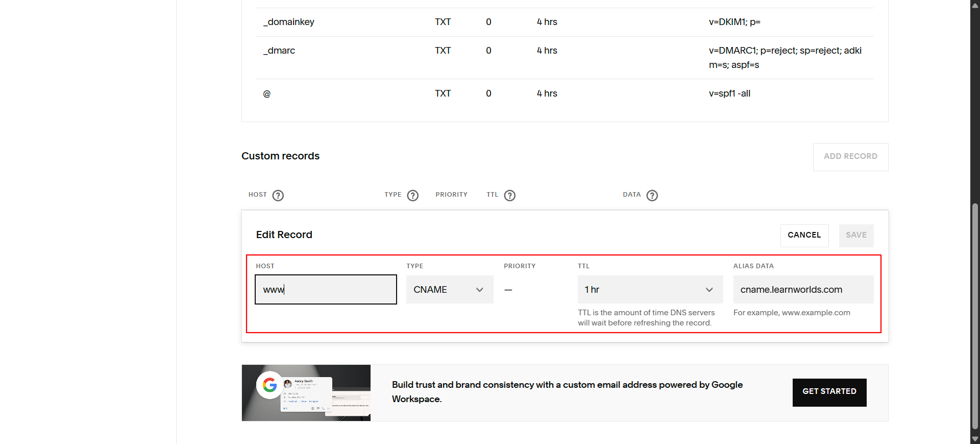Viewport: 980px width, 444px height.
Task: Click GET STARTED for Google Workspace
Action: tap(829, 392)
